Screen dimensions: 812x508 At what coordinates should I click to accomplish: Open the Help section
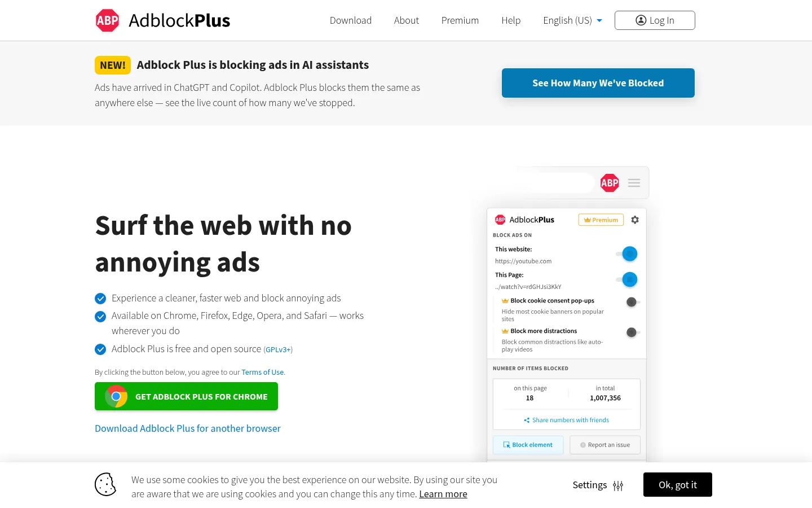(x=511, y=20)
